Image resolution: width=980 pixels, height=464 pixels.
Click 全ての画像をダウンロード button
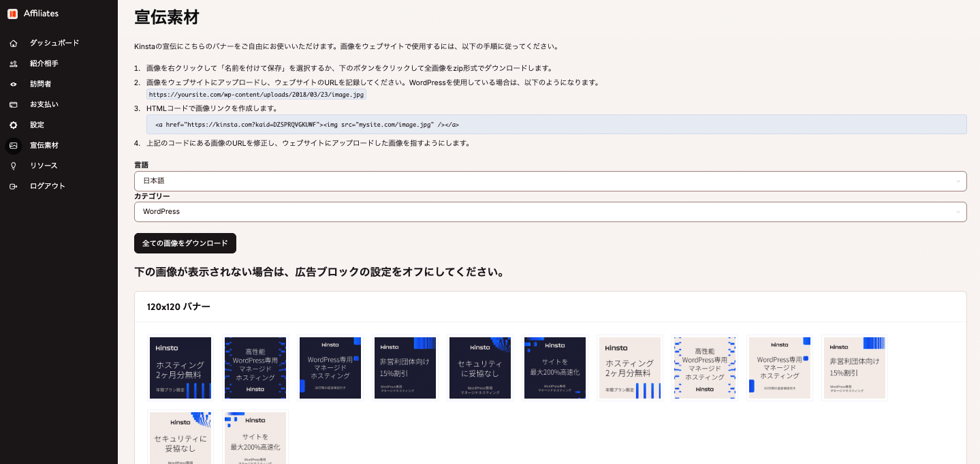click(185, 243)
